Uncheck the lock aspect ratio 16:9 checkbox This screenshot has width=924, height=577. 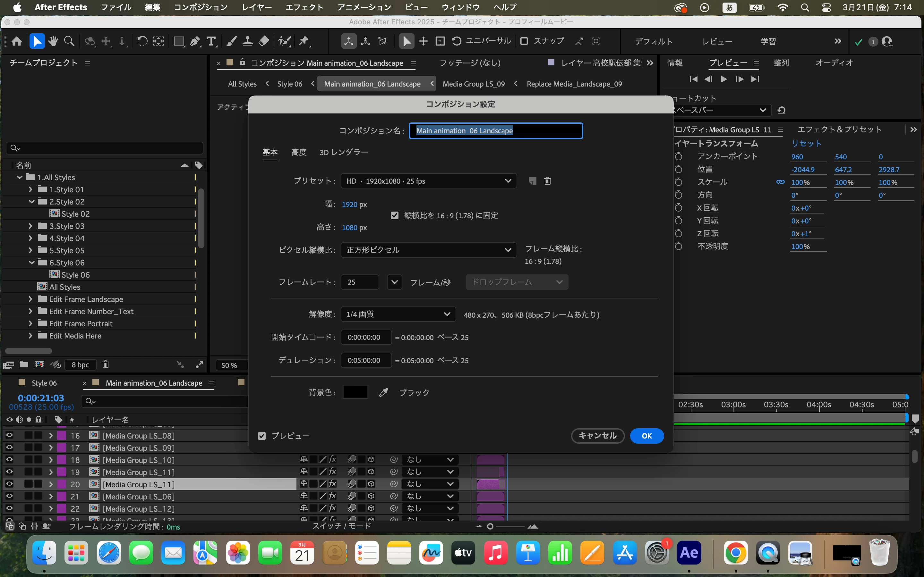pos(394,216)
